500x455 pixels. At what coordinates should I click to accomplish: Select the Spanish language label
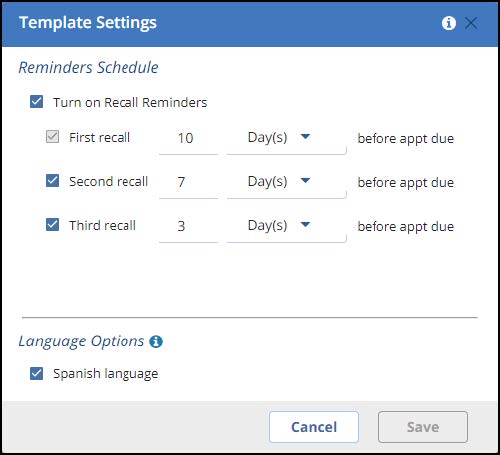tap(106, 374)
